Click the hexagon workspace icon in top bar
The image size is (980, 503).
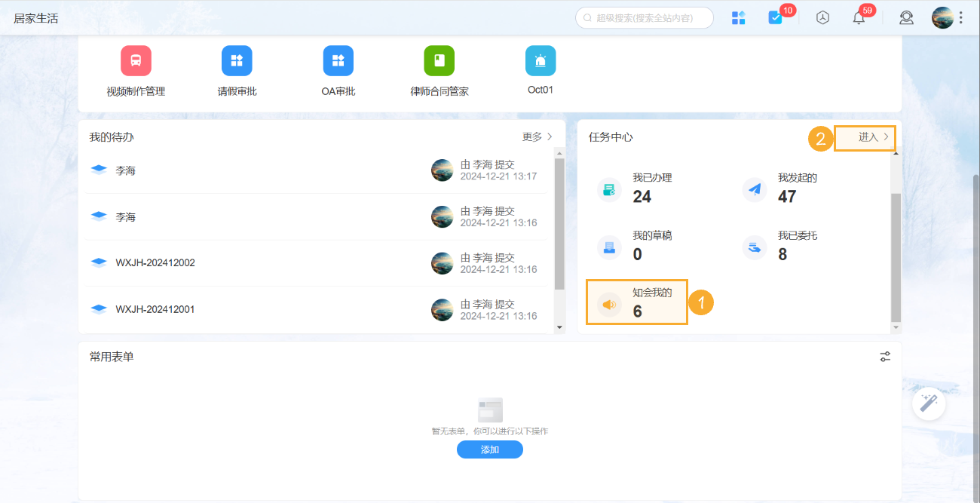pyautogui.click(x=822, y=17)
